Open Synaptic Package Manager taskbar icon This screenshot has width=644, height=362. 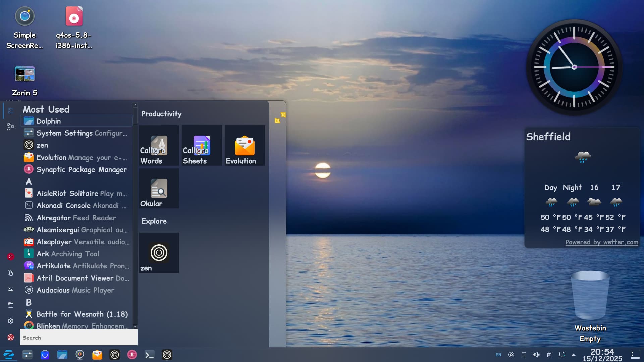pyautogui.click(x=132, y=355)
